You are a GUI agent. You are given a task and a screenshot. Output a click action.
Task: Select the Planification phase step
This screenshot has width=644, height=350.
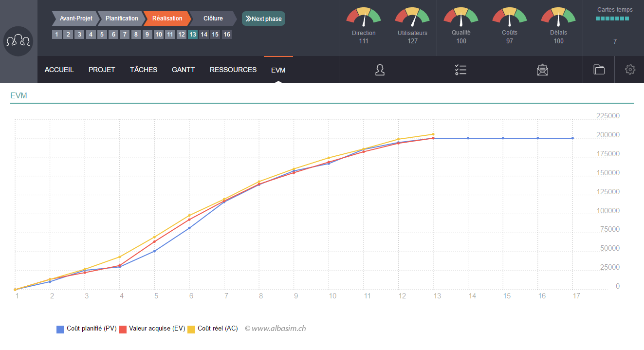121,18
